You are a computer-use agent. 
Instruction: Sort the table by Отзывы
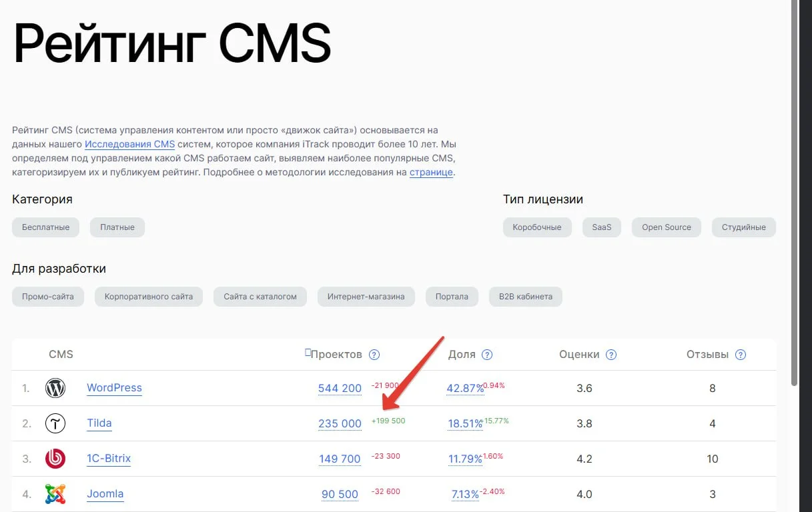(707, 355)
